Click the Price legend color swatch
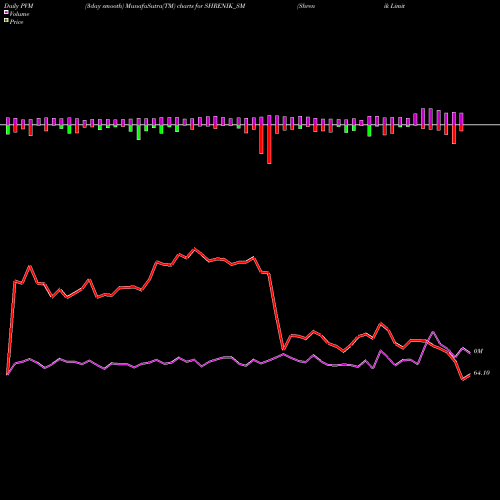The width and height of the screenshot is (500, 500). tap(6, 21)
